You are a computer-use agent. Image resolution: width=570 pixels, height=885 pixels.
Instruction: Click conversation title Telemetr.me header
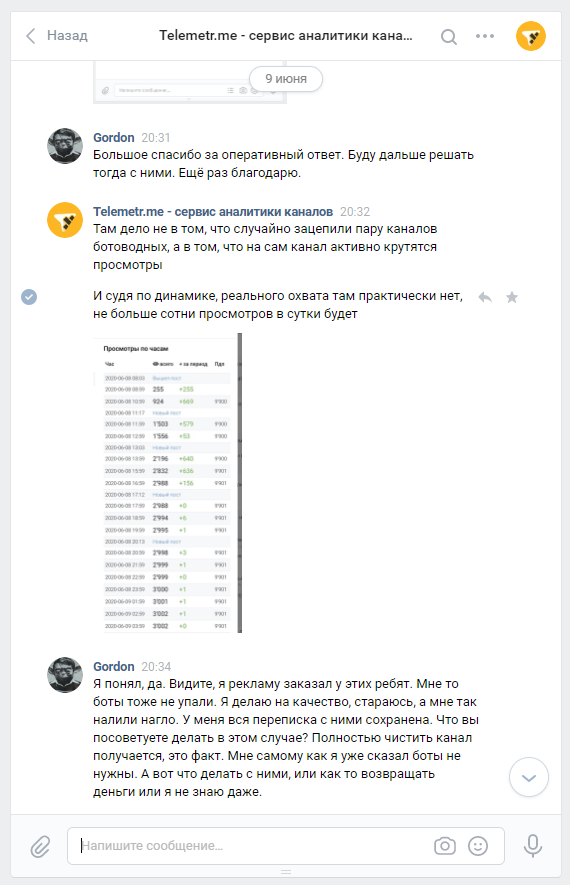coord(286,36)
